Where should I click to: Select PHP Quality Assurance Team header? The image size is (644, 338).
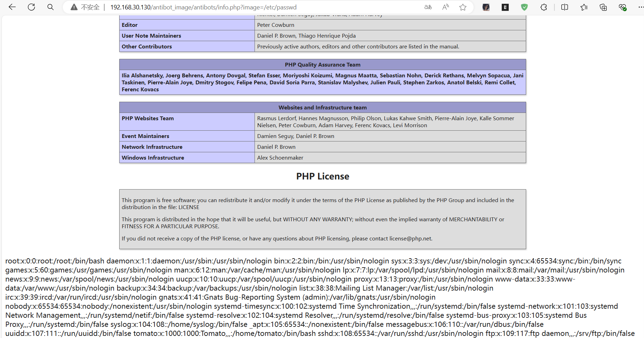(x=323, y=65)
